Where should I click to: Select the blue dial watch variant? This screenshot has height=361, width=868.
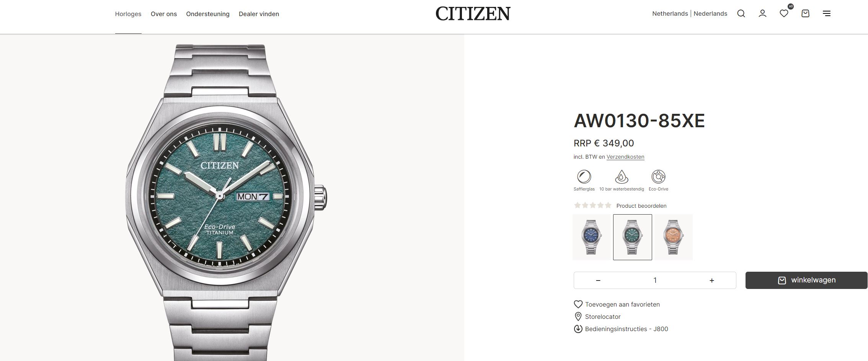[x=592, y=237]
